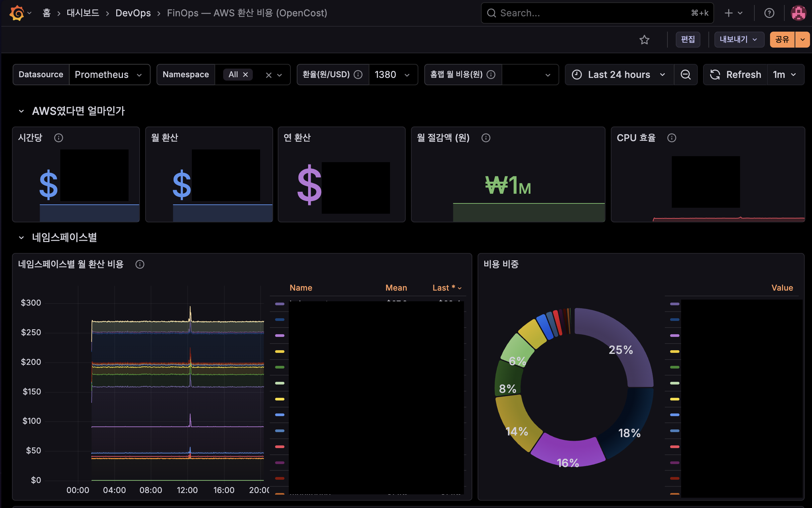This screenshot has height=508, width=812.
Task: Remove the All namespace tag
Action: [x=246, y=75]
